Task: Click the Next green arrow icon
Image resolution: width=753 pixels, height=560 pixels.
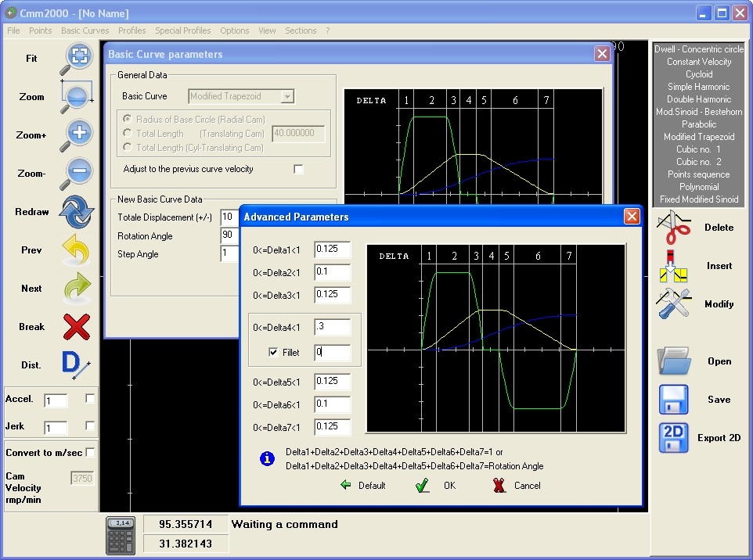Action: (x=77, y=289)
